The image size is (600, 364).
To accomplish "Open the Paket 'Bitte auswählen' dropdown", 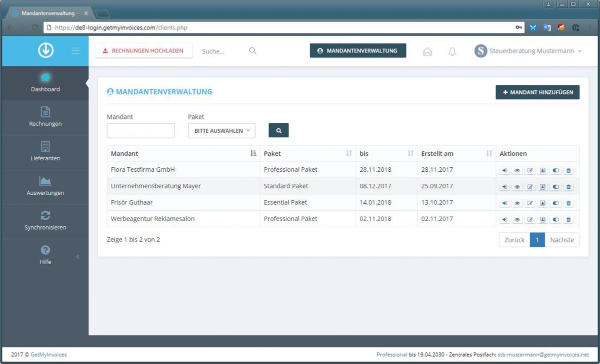I will pos(221,131).
